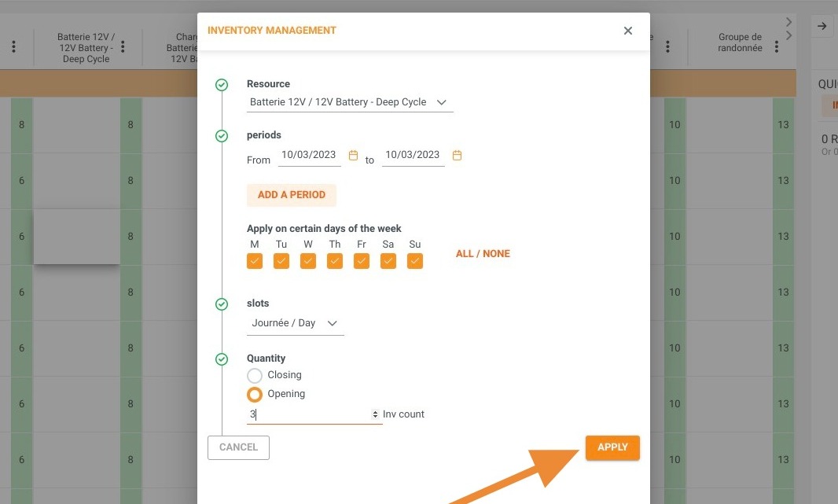Click the to date field
Image resolution: width=838 pixels, height=504 pixels.
coord(413,156)
